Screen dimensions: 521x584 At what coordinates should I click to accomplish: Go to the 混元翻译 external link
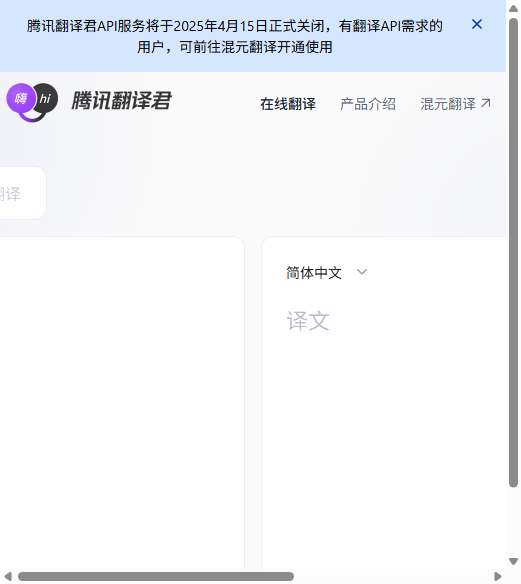pyautogui.click(x=455, y=104)
